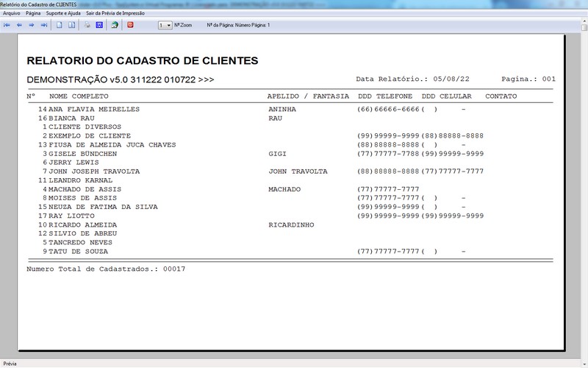The image size is (588, 368).
Task: Go to the next page arrow
Action: click(32, 25)
